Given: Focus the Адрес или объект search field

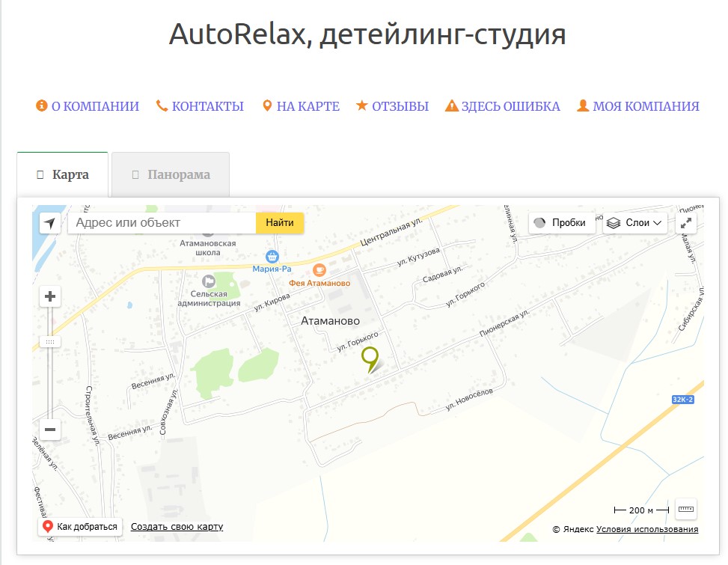Looking at the screenshot, I should pos(162,223).
